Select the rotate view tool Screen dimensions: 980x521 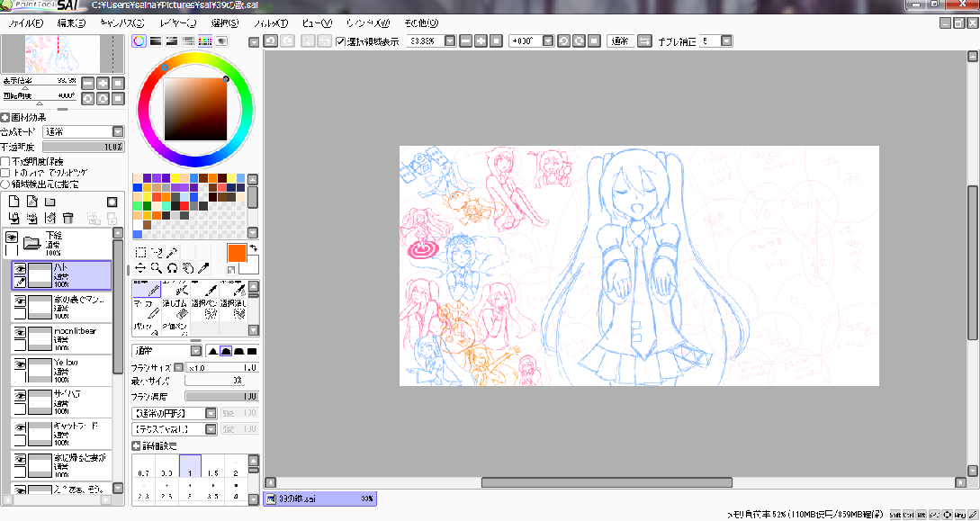pyautogui.click(x=172, y=268)
